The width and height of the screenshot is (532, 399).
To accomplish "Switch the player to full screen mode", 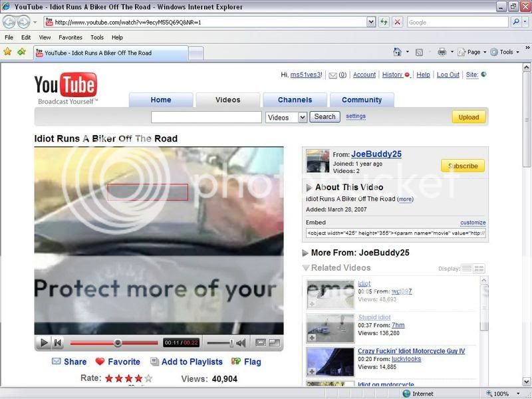I will coord(274,343).
